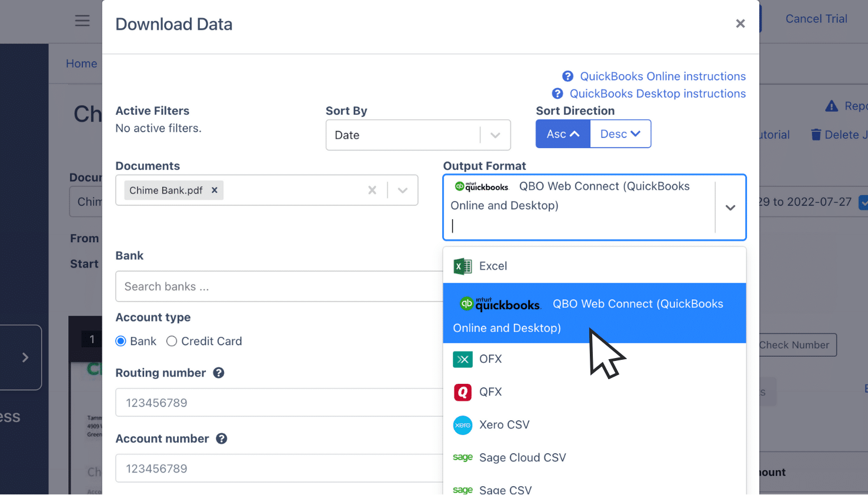Remove Chime Bank.pdf from Documents

(214, 190)
